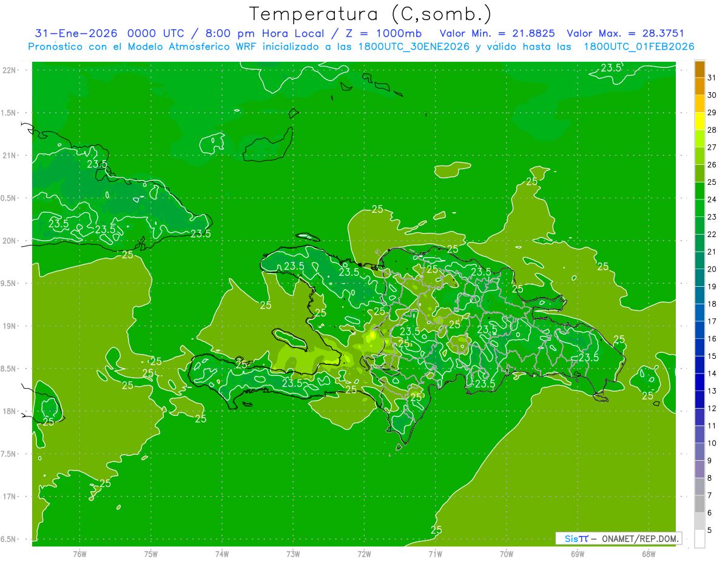Click the "76W" longitude axis label

point(79,554)
